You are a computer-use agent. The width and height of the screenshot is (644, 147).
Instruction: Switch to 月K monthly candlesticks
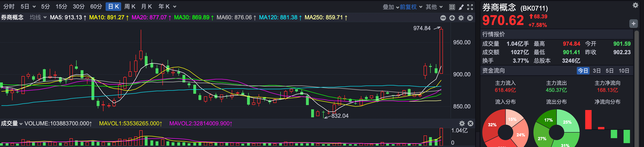pyautogui.click(x=146, y=7)
